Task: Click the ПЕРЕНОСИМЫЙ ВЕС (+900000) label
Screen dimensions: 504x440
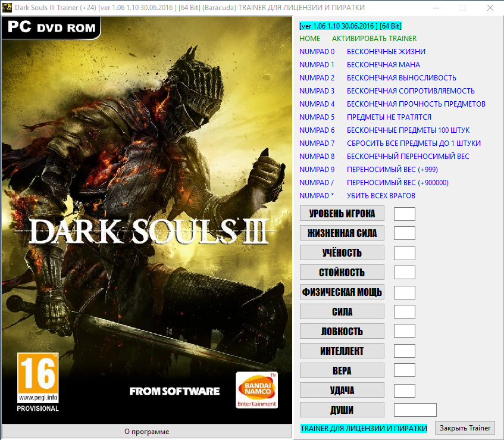Action: (x=397, y=182)
